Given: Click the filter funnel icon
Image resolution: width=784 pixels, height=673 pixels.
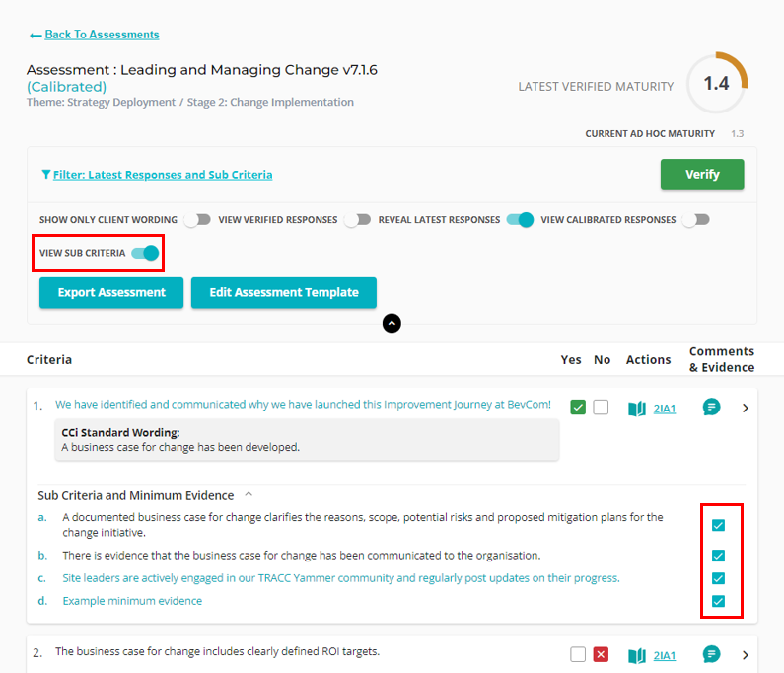Looking at the screenshot, I should click(x=45, y=175).
